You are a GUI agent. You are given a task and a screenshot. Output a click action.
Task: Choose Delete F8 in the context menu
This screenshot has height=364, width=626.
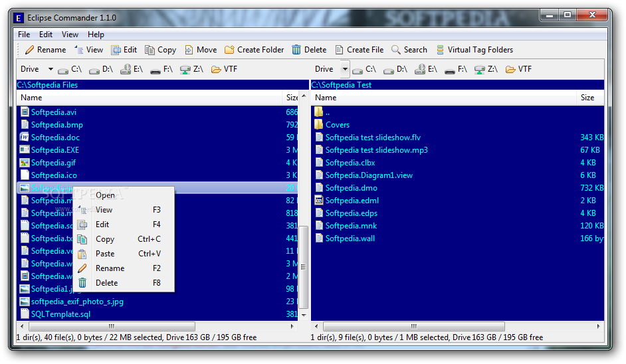(124, 283)
